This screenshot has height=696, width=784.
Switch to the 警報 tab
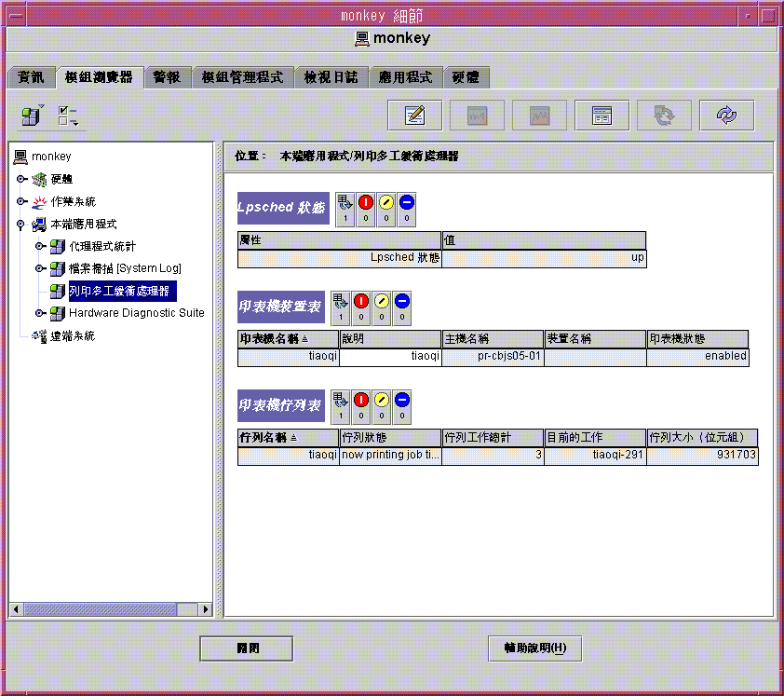coord(167,77)
